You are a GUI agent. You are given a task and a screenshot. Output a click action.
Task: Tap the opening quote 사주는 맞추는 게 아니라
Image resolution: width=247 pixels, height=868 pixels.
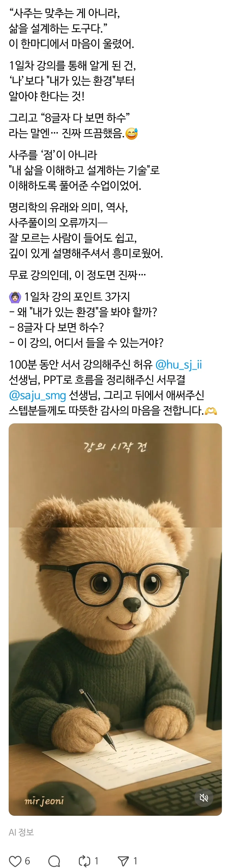pyautogui.click(x=64, y=13)
